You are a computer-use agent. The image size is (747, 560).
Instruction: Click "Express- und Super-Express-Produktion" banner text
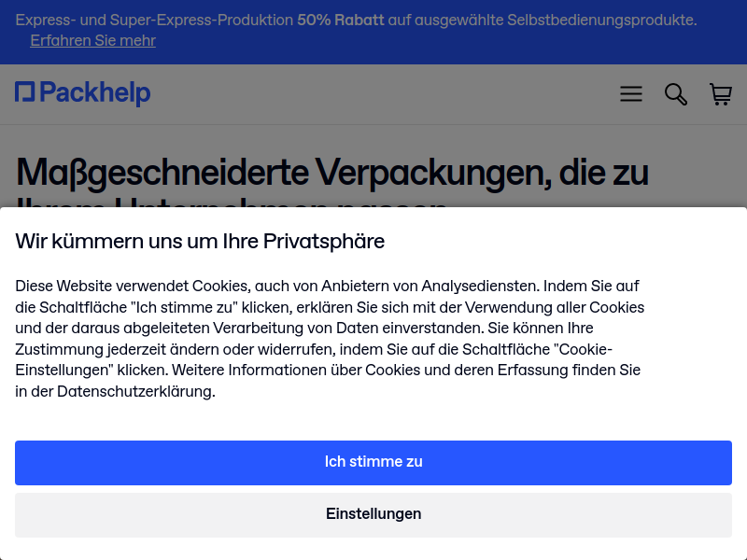[154, 20]
